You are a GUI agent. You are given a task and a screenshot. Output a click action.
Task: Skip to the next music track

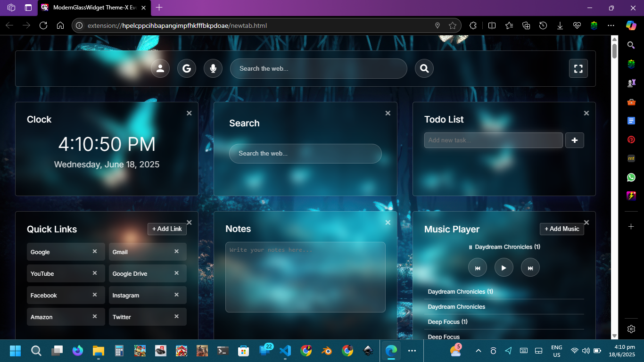530,268
